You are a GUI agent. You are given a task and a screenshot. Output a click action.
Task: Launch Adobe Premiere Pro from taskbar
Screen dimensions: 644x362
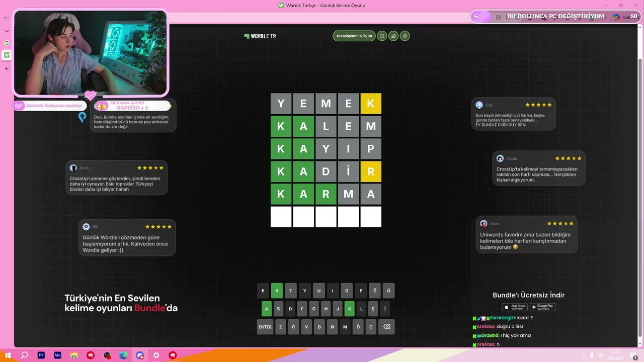tap(41, 355)
